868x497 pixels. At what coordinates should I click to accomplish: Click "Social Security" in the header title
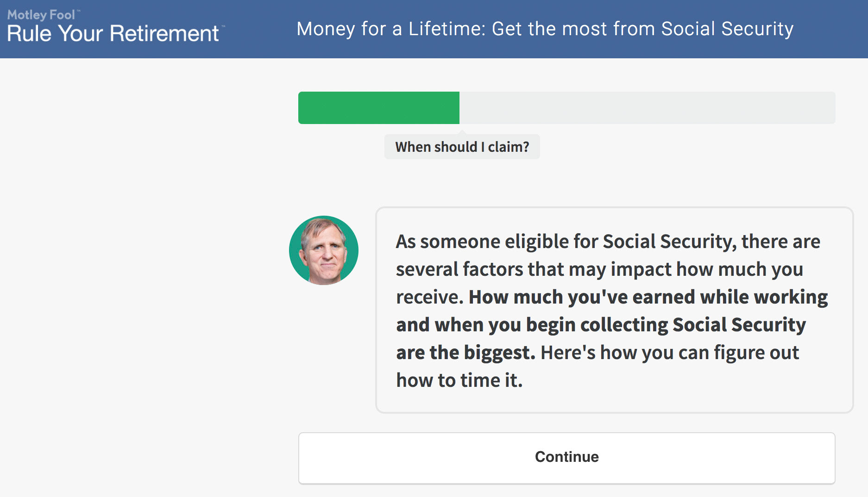(727, 29)
